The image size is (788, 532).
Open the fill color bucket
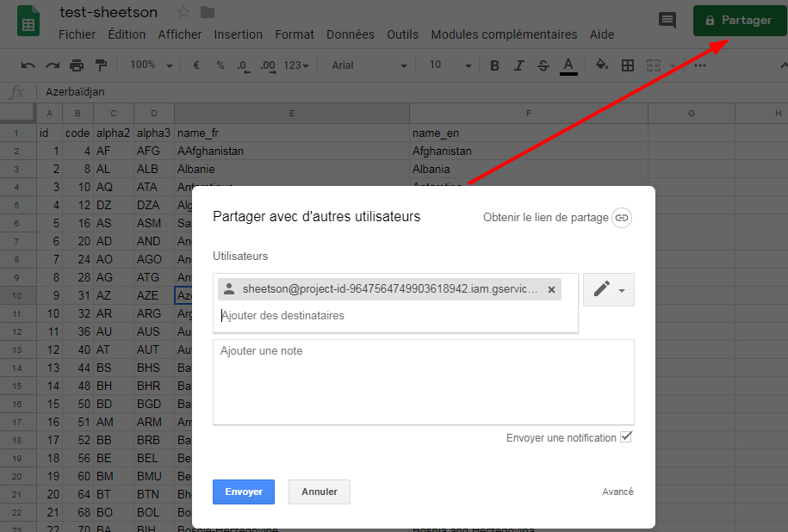point(602,65)
